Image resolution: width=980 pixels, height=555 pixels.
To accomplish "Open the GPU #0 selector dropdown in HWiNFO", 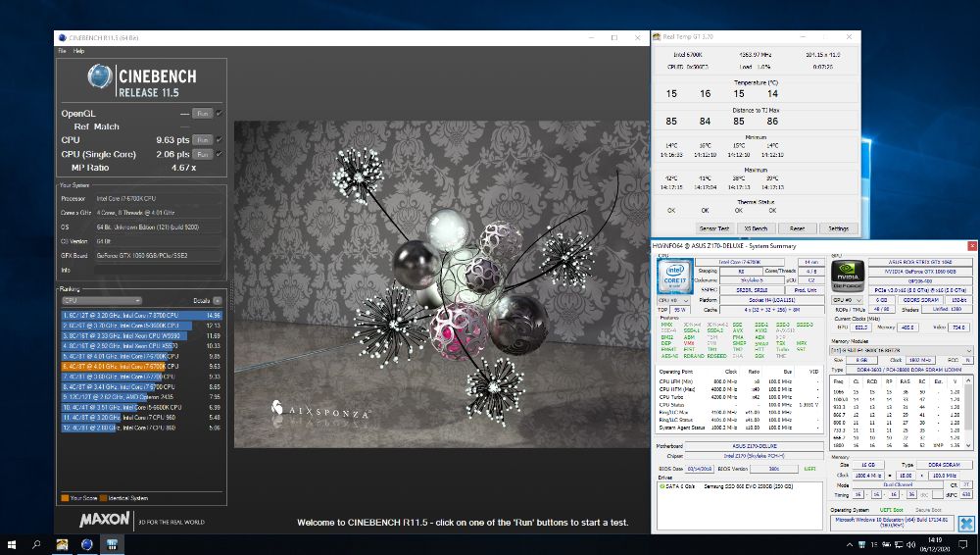I will 847,300.
